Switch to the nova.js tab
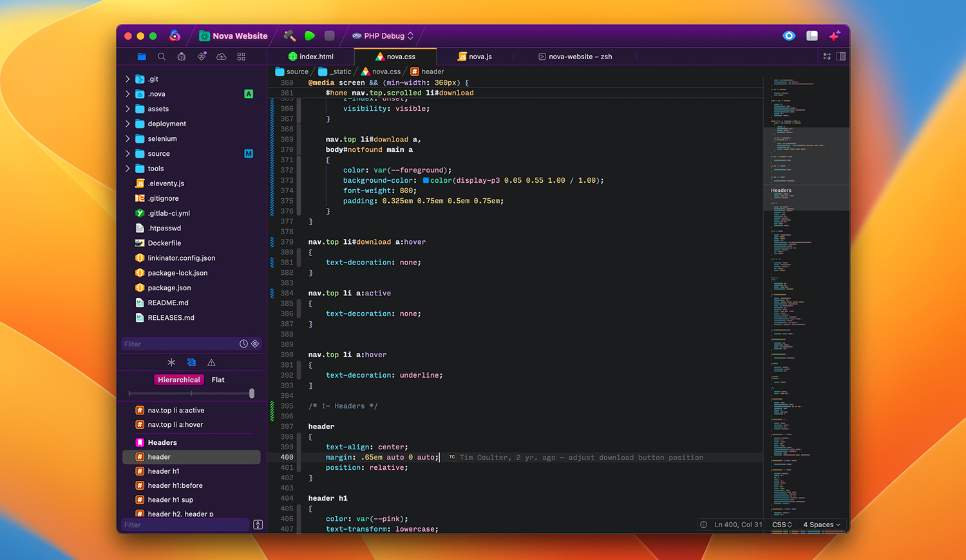Image resolution: width=966 pixels, height=560 pixels. click(x=475, y=57)
